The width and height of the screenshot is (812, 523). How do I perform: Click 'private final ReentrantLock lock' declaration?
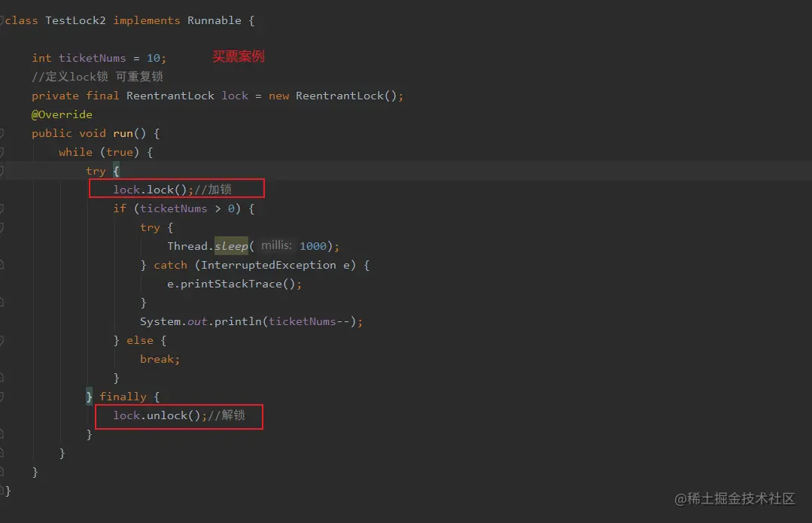click(140, 96)
